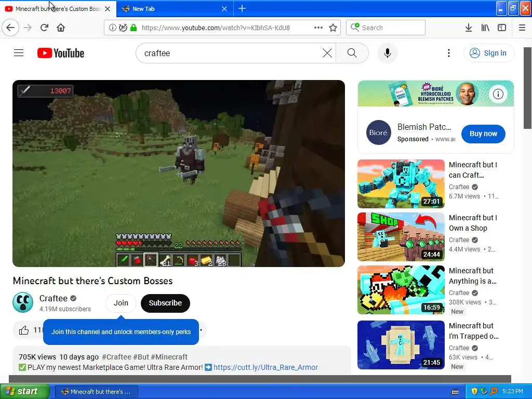This screenshot has width=532, height=399.
Task: Click the #Minecraft hashtag
Action: pos(169,357)
